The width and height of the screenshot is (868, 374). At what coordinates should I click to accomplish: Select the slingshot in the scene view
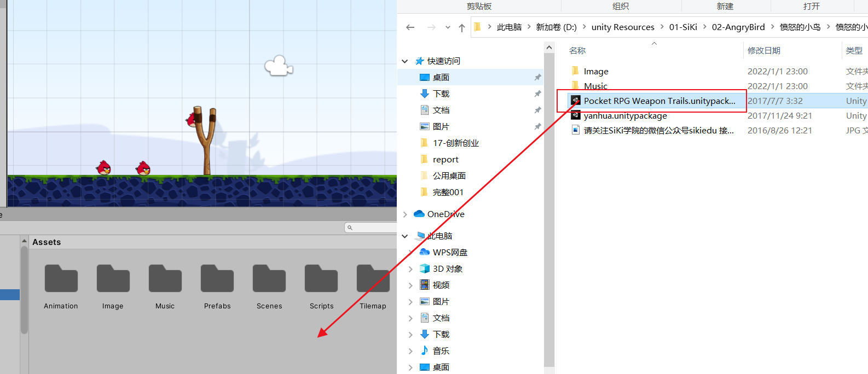(x=206, y=141)
